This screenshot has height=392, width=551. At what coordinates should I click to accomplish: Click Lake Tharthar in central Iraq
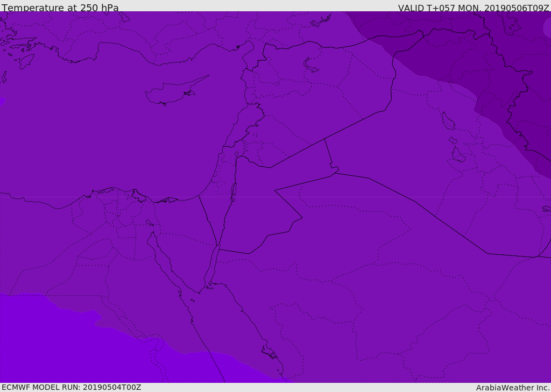point(448,121)
